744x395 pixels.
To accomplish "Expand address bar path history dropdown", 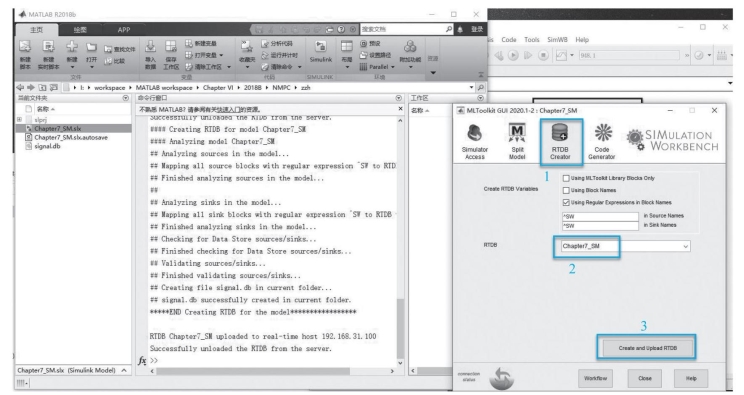I will [471, 87].
